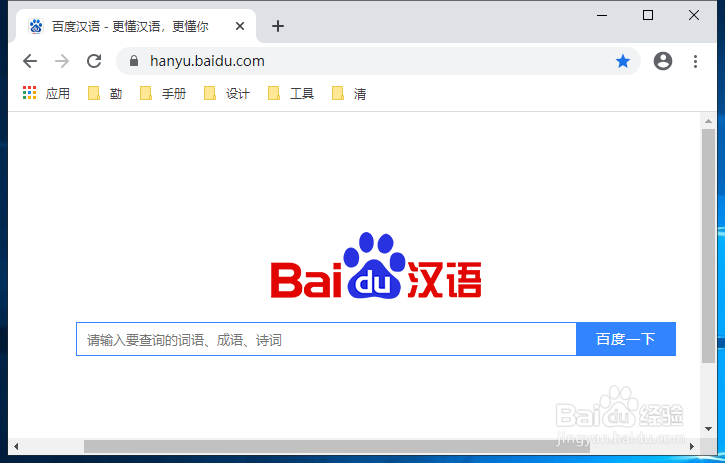Screen dimensions: 725x463
Task: Click the vertical scrollbar up arrow
Action: coord(708,121)
